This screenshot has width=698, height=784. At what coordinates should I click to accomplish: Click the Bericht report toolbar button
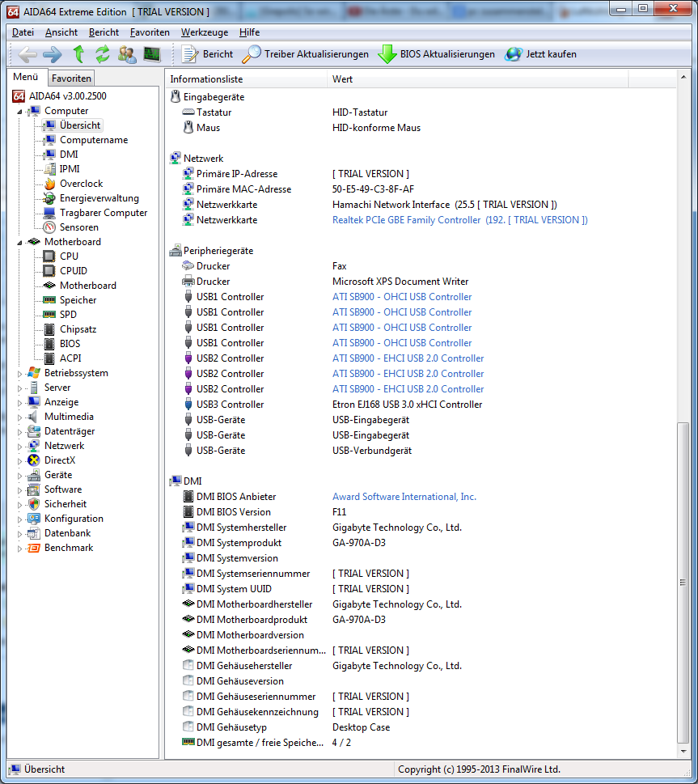point(207,54)
